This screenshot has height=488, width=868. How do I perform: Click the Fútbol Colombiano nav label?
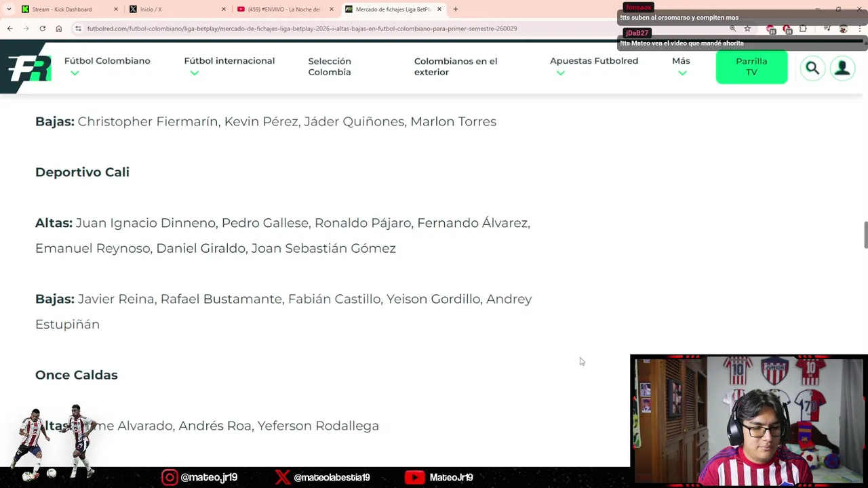click(x=107, y=60)
